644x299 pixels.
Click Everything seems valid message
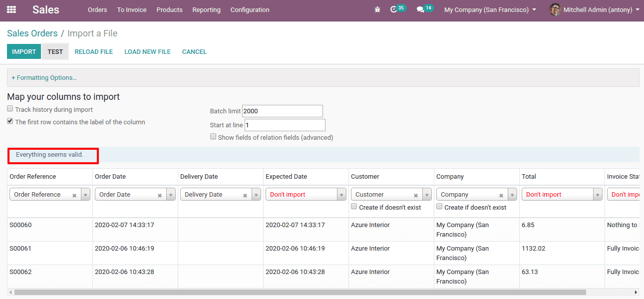49,155
